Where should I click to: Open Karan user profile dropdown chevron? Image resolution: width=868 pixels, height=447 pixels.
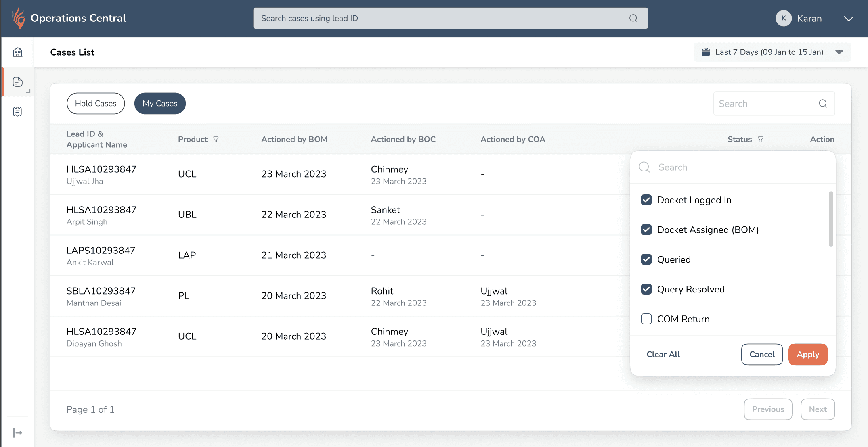849,19
